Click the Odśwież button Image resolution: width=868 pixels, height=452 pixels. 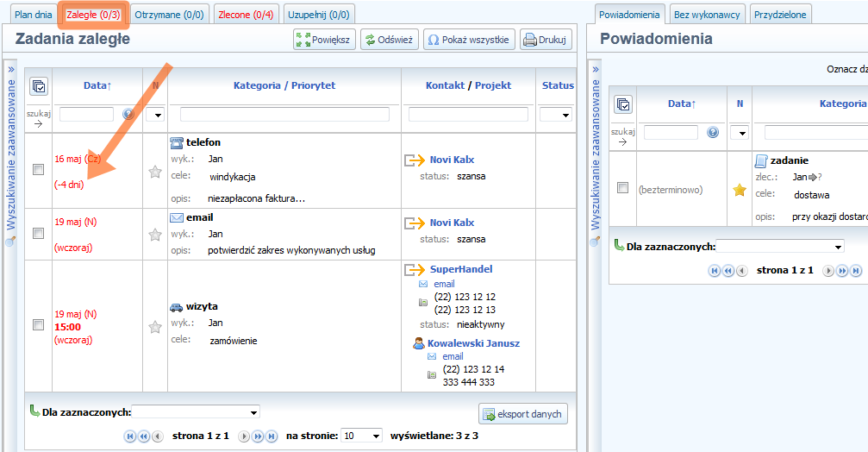coord(388,40)
